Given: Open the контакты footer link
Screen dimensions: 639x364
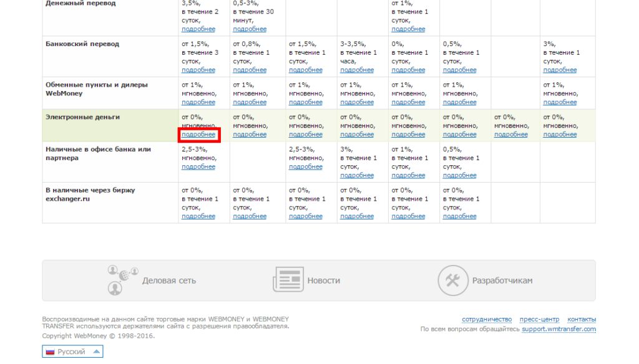Looking at the screenshot, I should (x=582, y=319).
